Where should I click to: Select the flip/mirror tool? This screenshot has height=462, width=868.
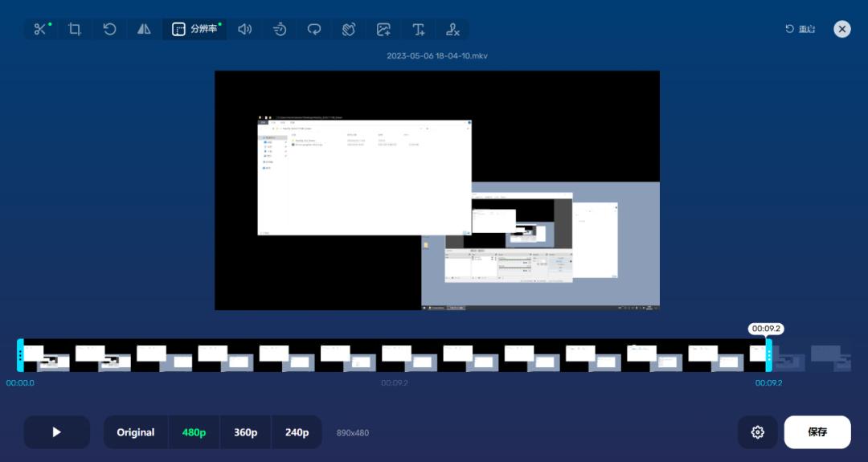pyautogui.click(x=144, y=30)
